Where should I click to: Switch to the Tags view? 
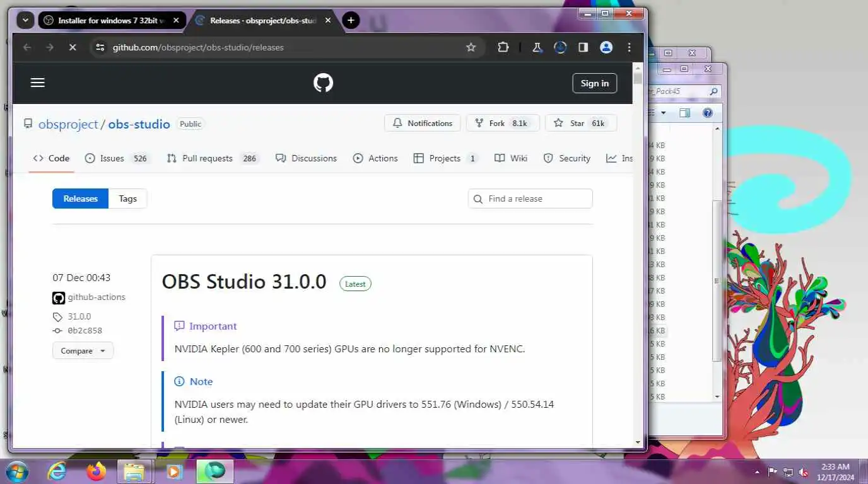[127, 199]
